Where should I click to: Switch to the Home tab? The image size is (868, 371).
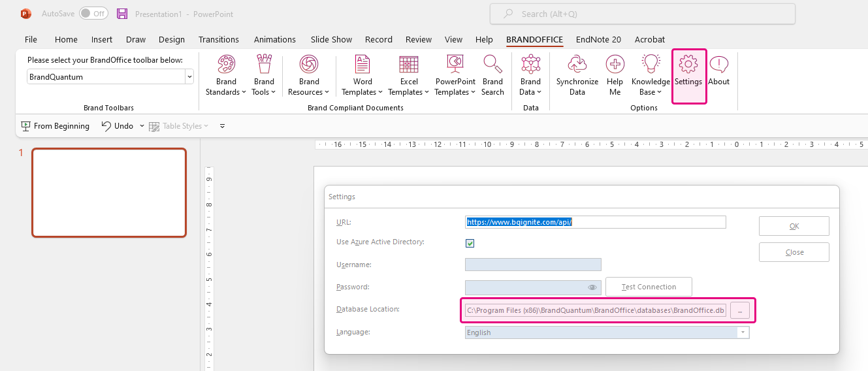point(66,39)
